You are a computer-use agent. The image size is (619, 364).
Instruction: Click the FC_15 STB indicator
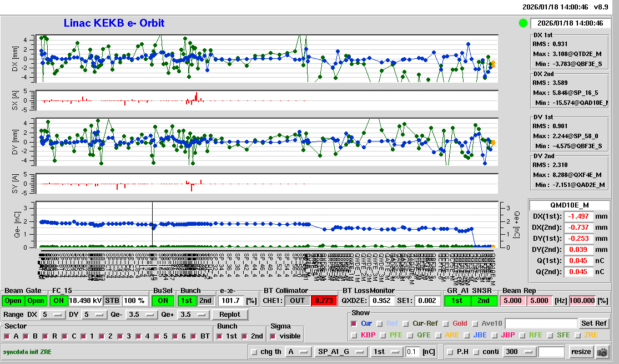(112, 301)
